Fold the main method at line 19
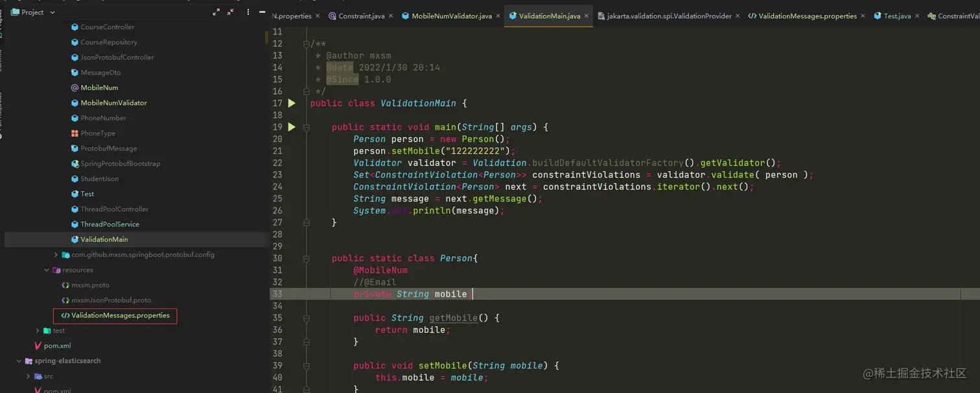The image size is (980, 393). click(x=307, y=127)
